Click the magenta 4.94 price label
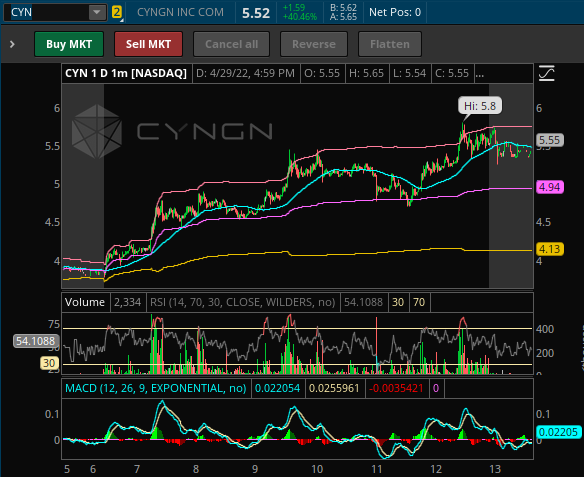 pos(549,187)
